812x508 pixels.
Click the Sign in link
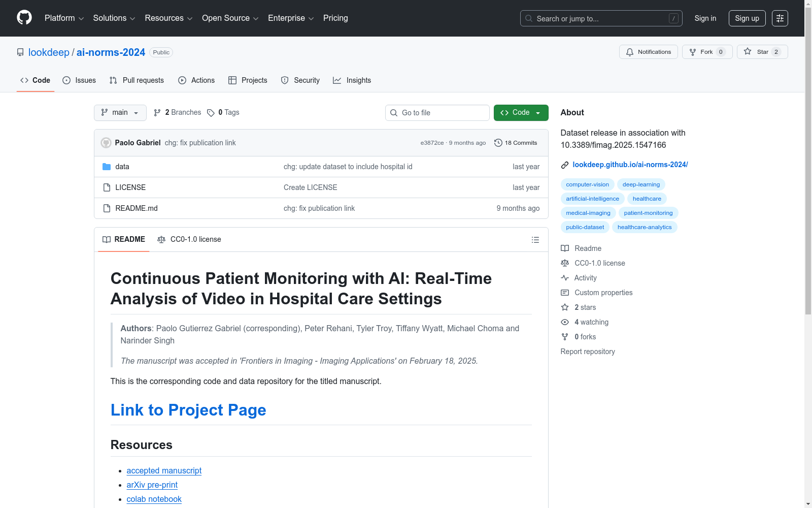(x=705, y=18)
